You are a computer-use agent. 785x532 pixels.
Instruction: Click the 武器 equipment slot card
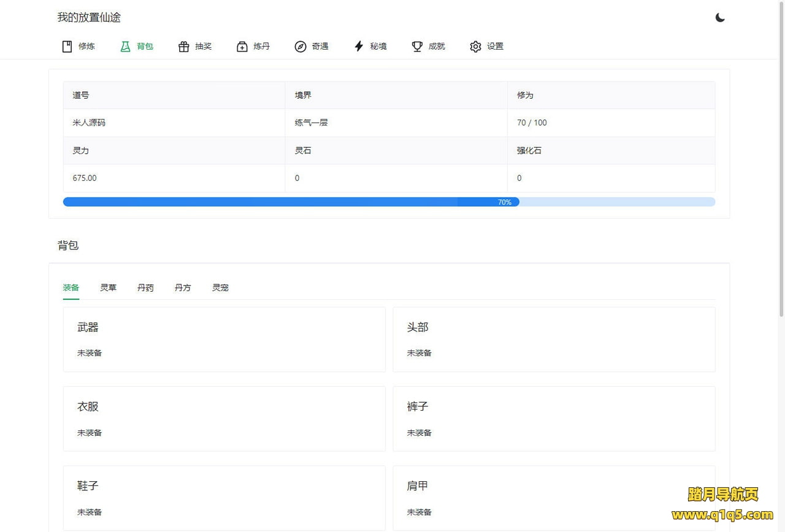click(x=224, y=340)
